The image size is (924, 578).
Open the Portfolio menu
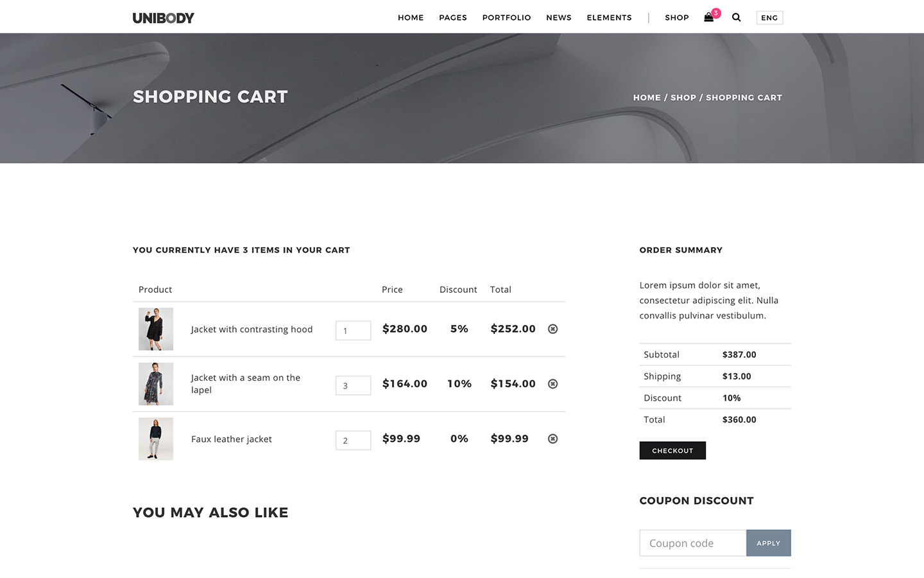coord(506,18)
